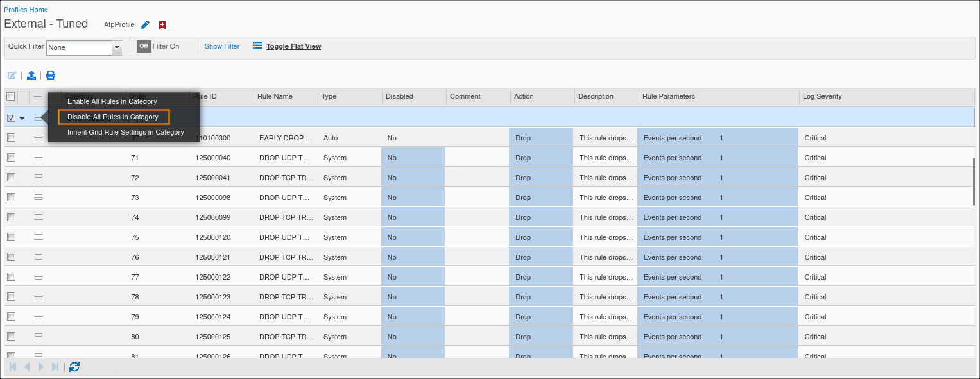Click the refresh icon in bottom bar
This screenshot has height=379, width=980.
tap(74, 367)
